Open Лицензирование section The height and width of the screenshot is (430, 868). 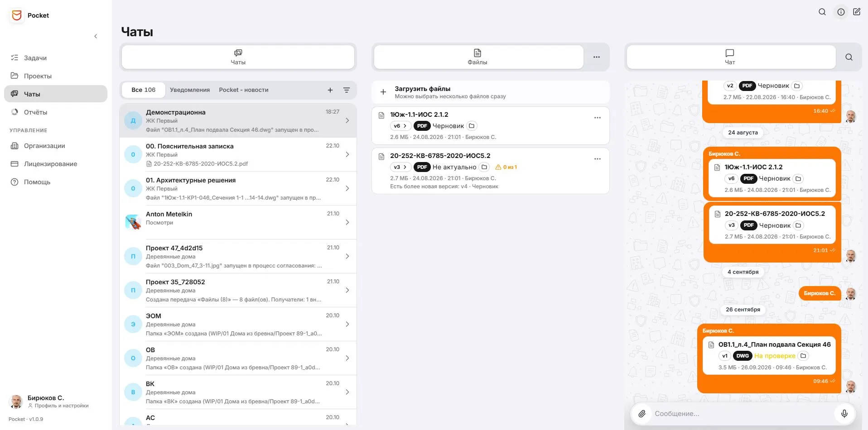56,164
